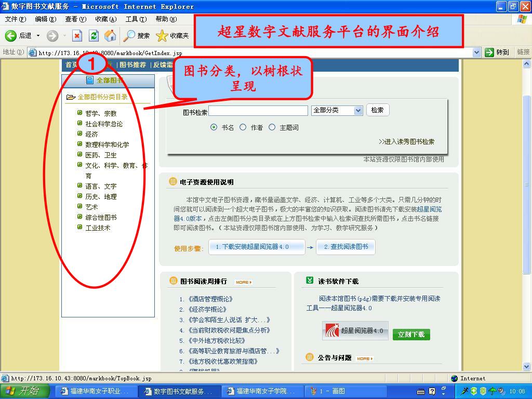Click the Home page icon

[x=110, y=36]
